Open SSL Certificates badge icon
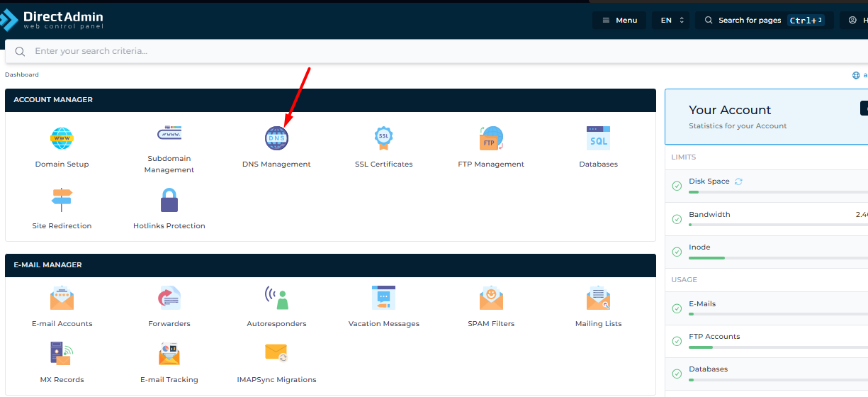The image size is (868, 397). pyautogui.click(x=383, y=138)
